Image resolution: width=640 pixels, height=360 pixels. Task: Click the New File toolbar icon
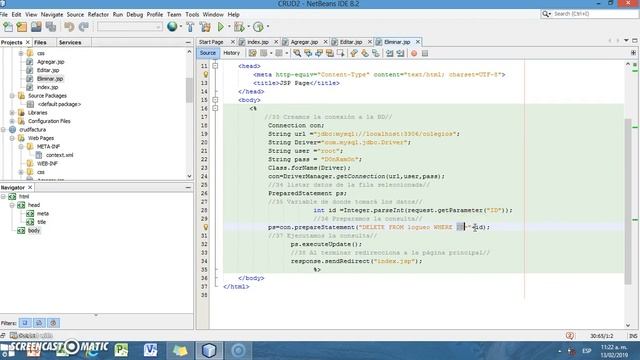(8, 27)
